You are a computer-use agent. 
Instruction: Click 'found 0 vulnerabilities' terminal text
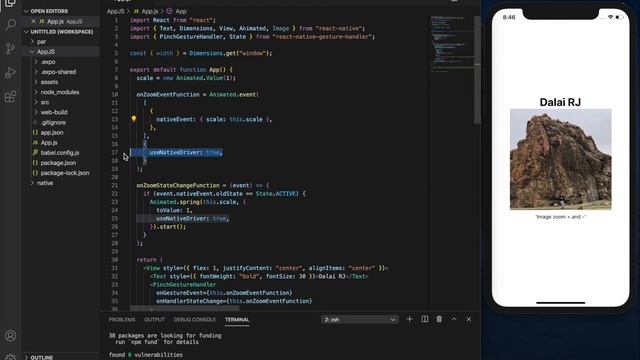pos(146,355)
